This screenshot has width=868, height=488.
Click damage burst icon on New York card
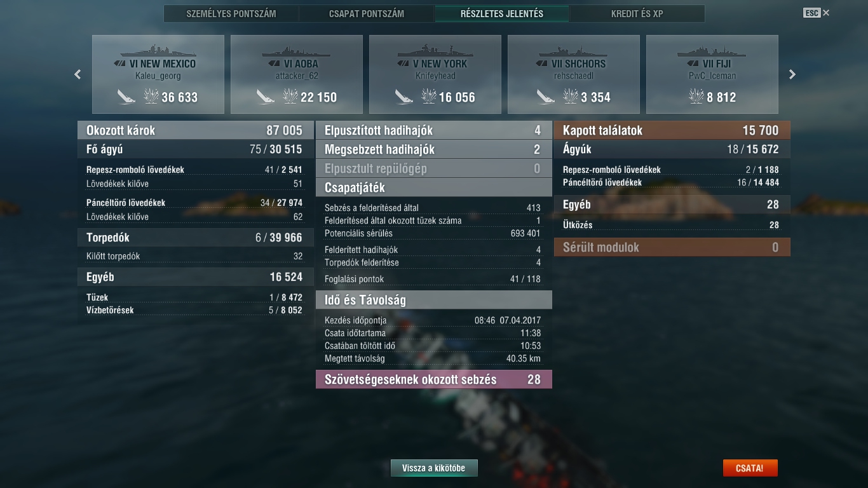click(429, 97)
